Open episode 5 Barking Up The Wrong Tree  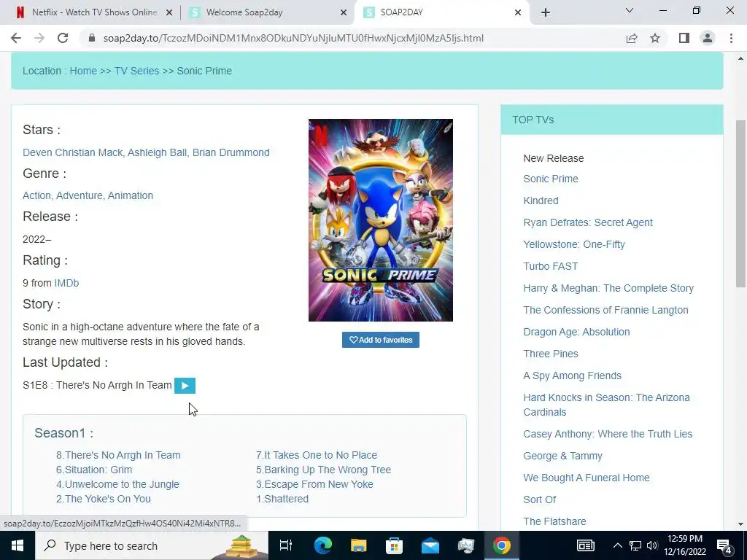[323, 470]
